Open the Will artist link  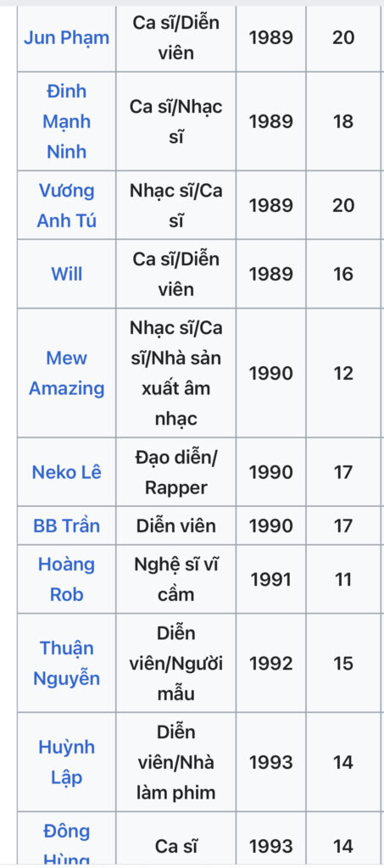pyautogui.click(x=66, y=274)
